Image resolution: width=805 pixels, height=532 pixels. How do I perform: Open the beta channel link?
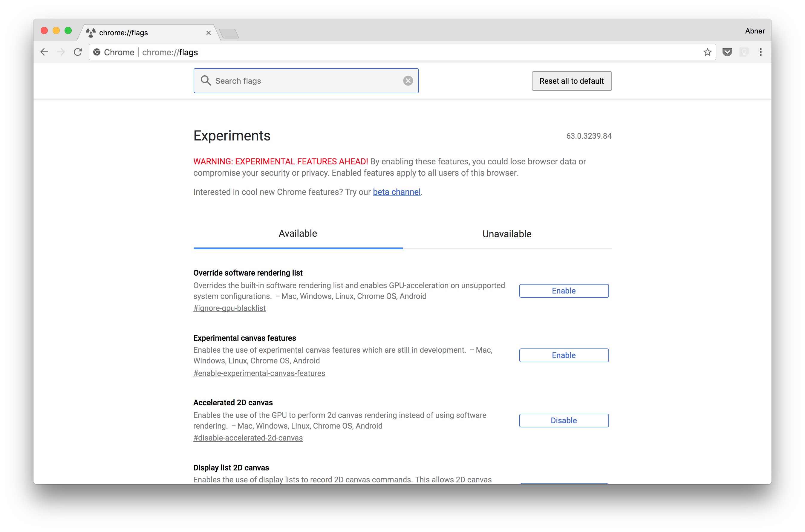[x=397, y=192]
